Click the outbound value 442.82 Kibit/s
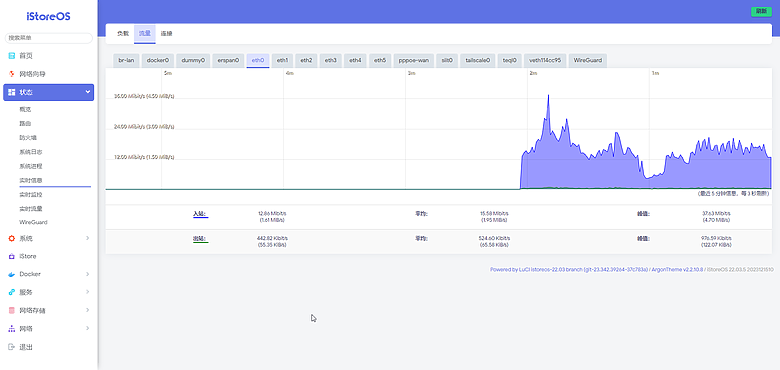This screenshot has width=780, height=370. click(272, 238)
